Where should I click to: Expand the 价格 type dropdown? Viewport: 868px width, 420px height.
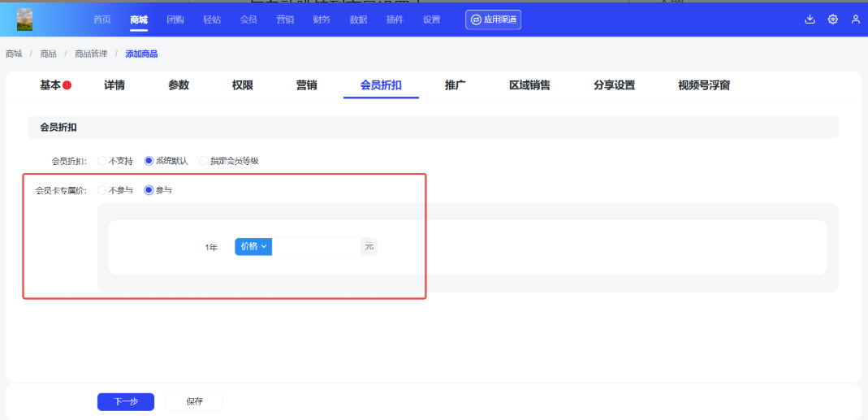(x=253, y=246)
